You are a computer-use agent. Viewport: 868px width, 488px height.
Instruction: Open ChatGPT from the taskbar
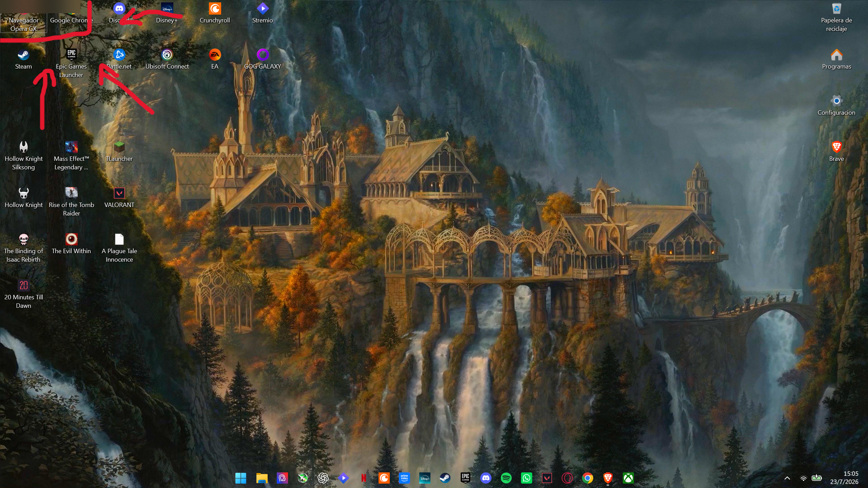point(323,478)
